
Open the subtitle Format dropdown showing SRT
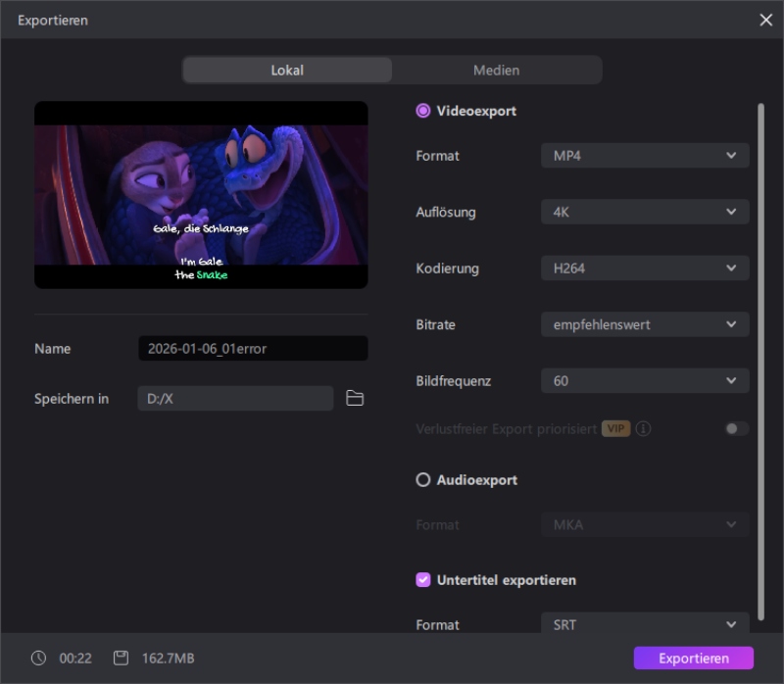pos(645,624)
